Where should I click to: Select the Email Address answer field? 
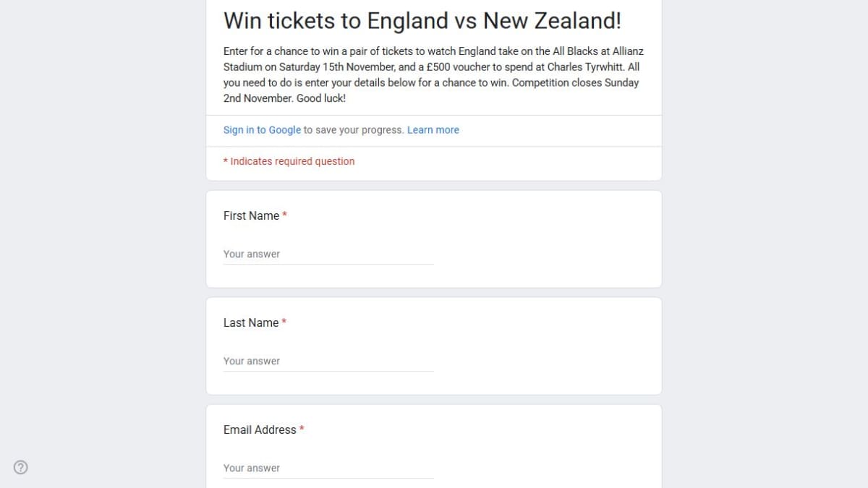pos(328,468)
